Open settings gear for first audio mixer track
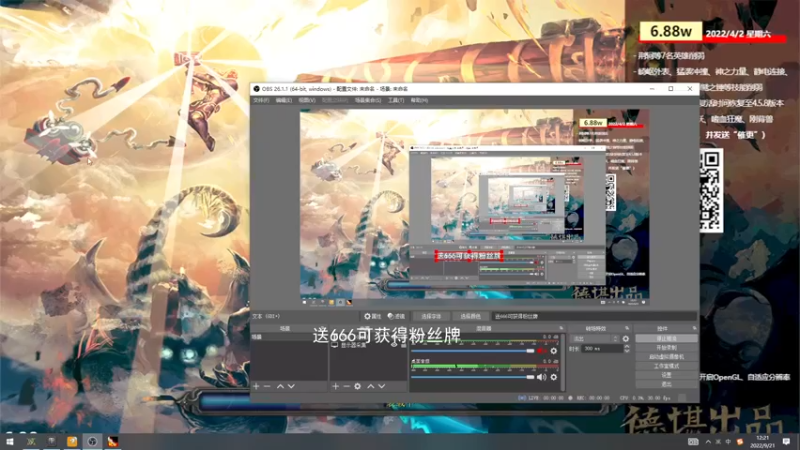Viewport: 800px width, 450px height. click(x=554, y=351)
